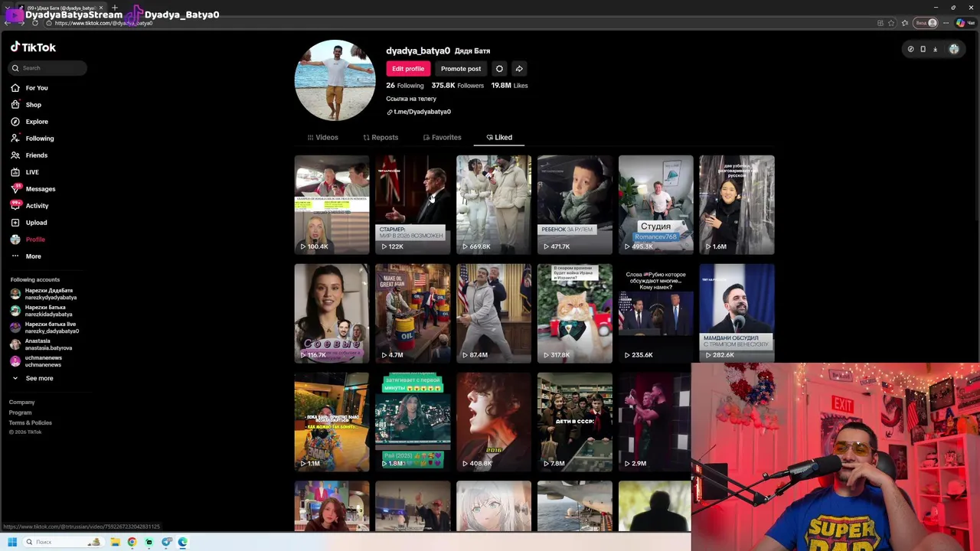Open the Ребенок за рулем video
The height and width of the screenshot is (551, 980).
coord(575,204)
